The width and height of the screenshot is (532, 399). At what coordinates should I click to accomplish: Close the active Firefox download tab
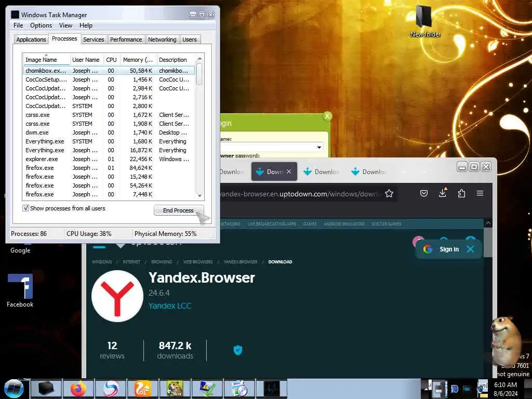289,171
